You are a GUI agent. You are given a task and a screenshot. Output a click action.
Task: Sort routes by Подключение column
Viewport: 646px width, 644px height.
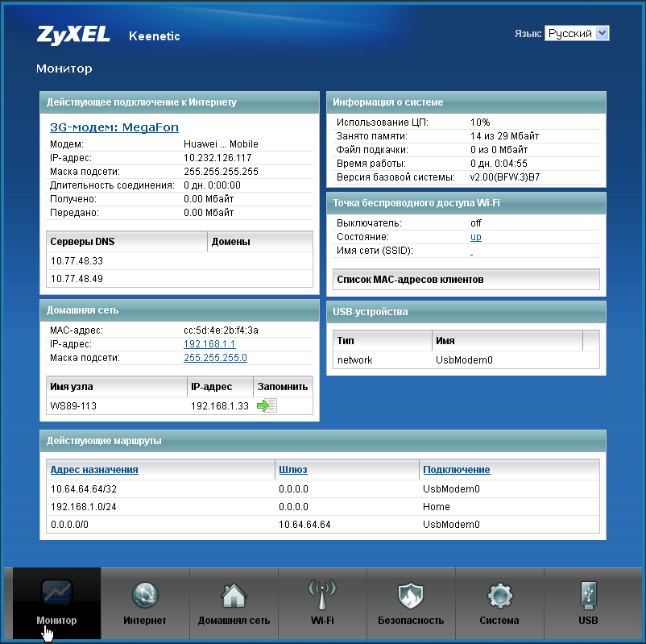point(456,470)
